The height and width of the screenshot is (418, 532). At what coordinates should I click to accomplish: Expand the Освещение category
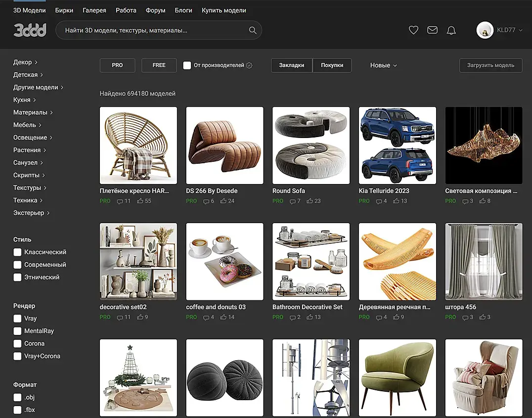tap(33, 138)
